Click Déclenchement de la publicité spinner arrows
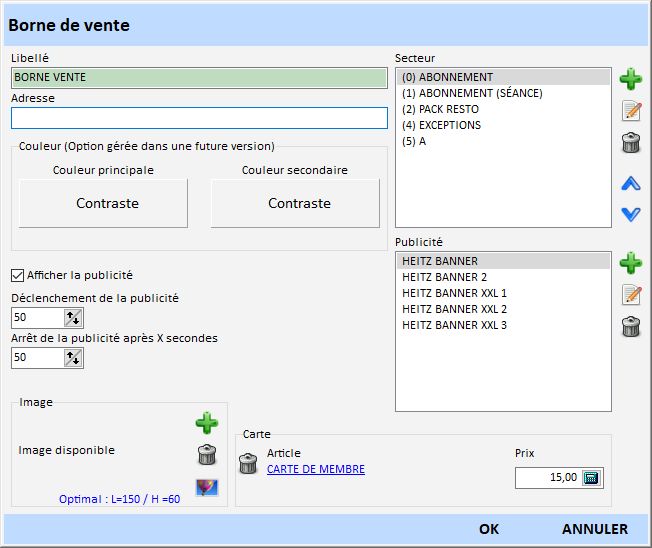Image resolution: width=652 pixels, height=548 pixels. pos(73,318)
